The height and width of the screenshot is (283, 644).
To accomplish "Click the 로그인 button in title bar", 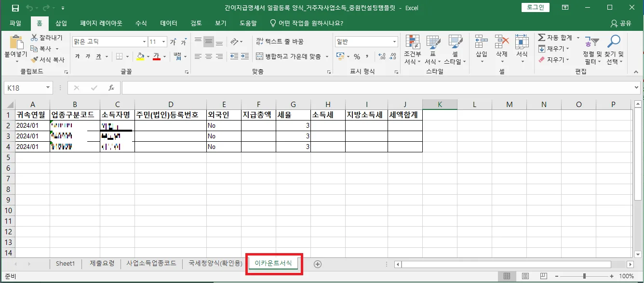I will pos(536,7).
